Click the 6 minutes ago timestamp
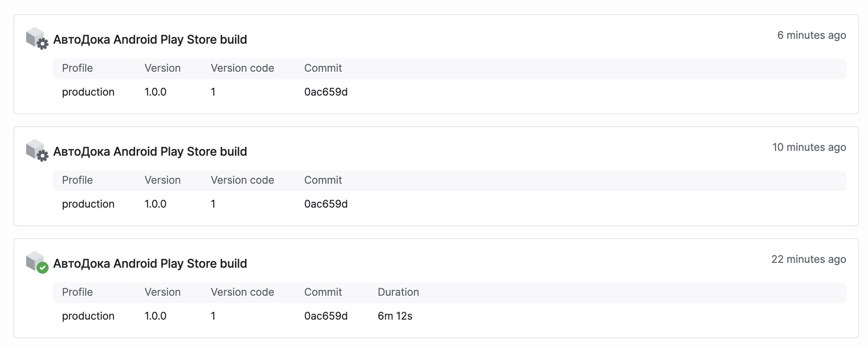This screenshot has height=348, width=868. pyautogui.click(x=812, y=35)
